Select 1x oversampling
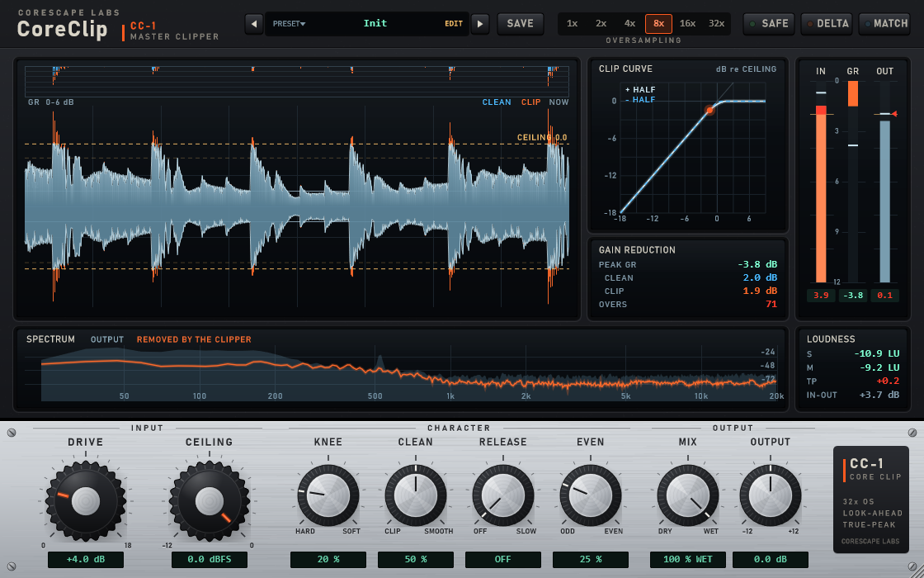This screenshot has width=924, height=578. [x=573, y=24]
